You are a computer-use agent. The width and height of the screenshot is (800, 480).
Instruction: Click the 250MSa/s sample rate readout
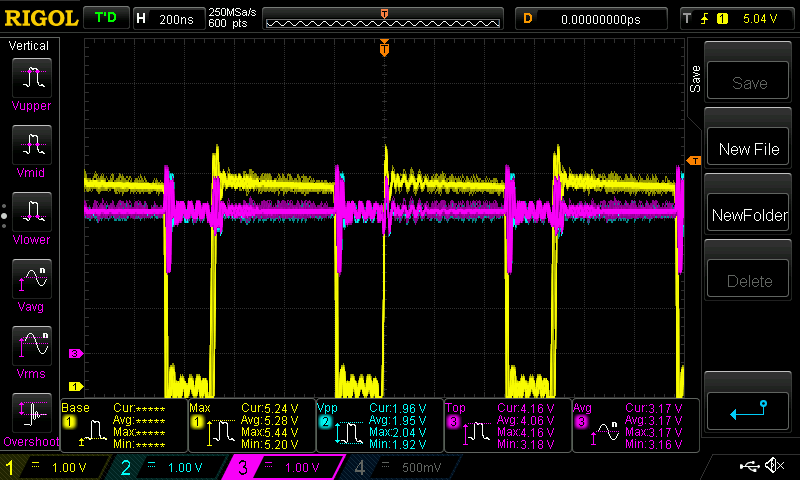tap(232, 13)
